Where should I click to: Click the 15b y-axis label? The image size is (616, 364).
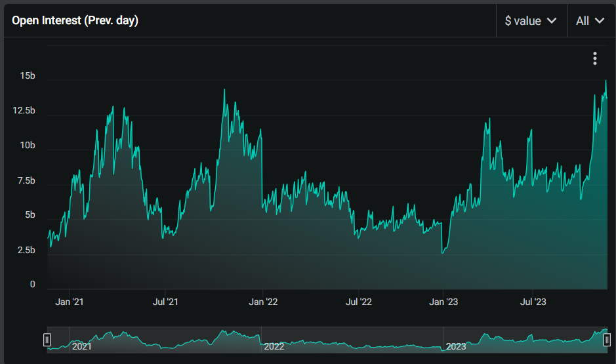(x=28, y=77)
